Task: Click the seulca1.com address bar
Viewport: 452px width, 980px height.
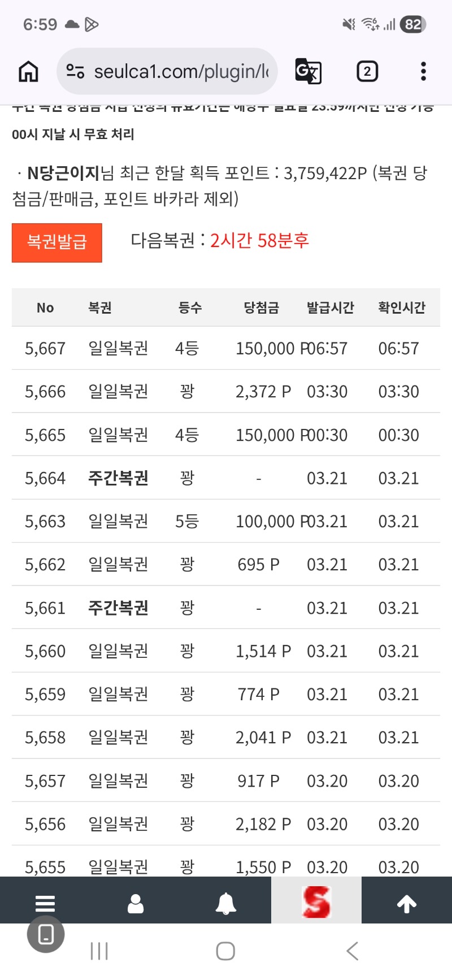Action: 181,72
